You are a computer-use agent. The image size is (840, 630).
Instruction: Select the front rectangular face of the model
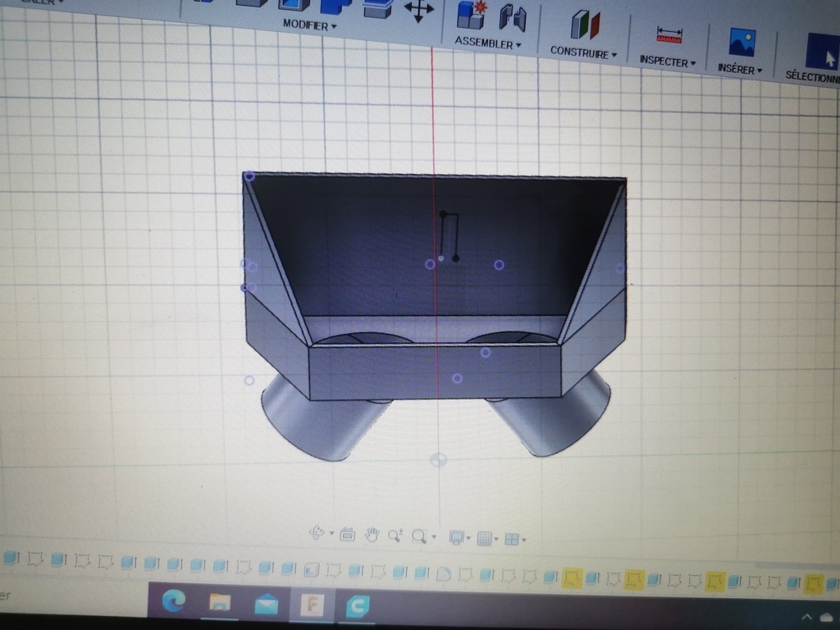(x=435, y=372)
